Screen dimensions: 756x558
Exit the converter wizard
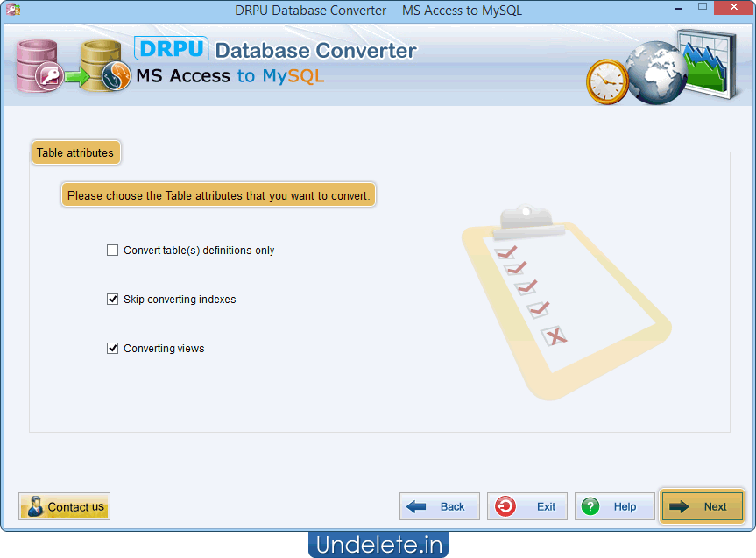pos(527,506)
